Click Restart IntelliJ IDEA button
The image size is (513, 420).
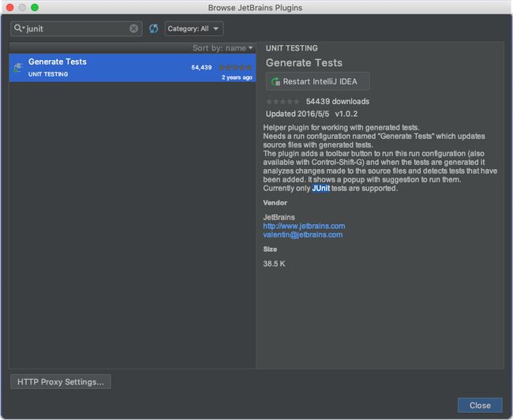[318, 81]
